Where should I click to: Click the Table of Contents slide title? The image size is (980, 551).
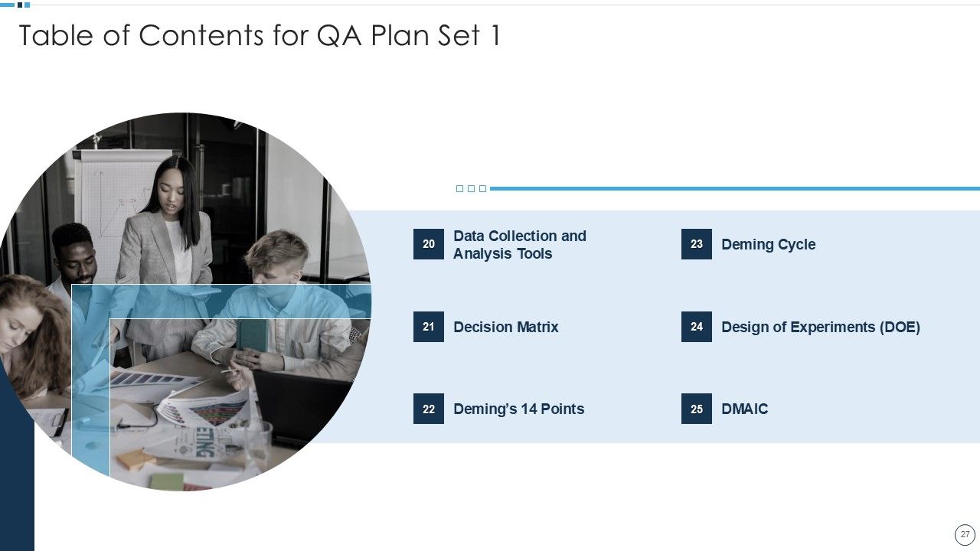(x=259, y=35)
